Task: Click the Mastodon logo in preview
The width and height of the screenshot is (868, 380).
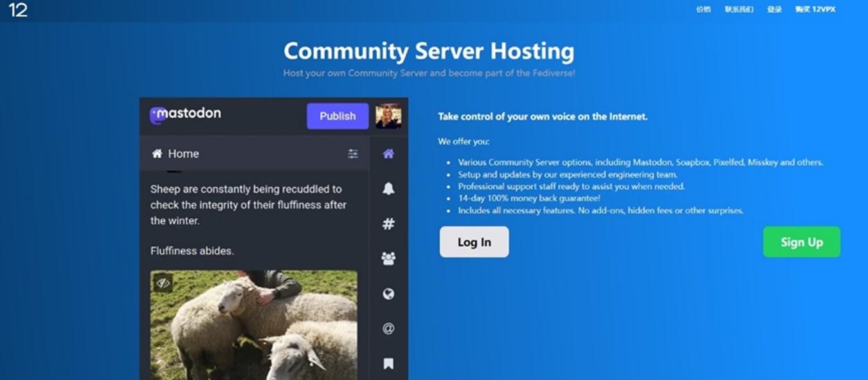Action: tap(185, 114)
